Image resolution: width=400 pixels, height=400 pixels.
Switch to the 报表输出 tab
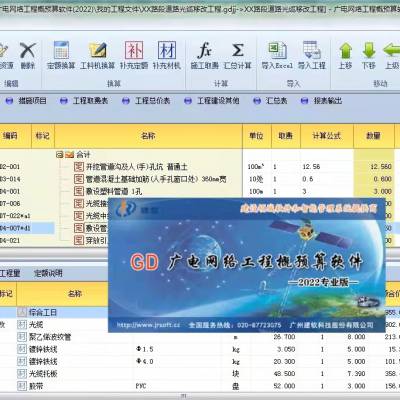(328, 101)
